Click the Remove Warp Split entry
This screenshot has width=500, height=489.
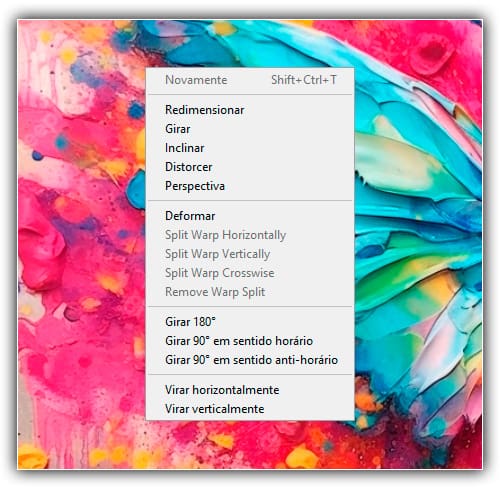click(250, 292)
